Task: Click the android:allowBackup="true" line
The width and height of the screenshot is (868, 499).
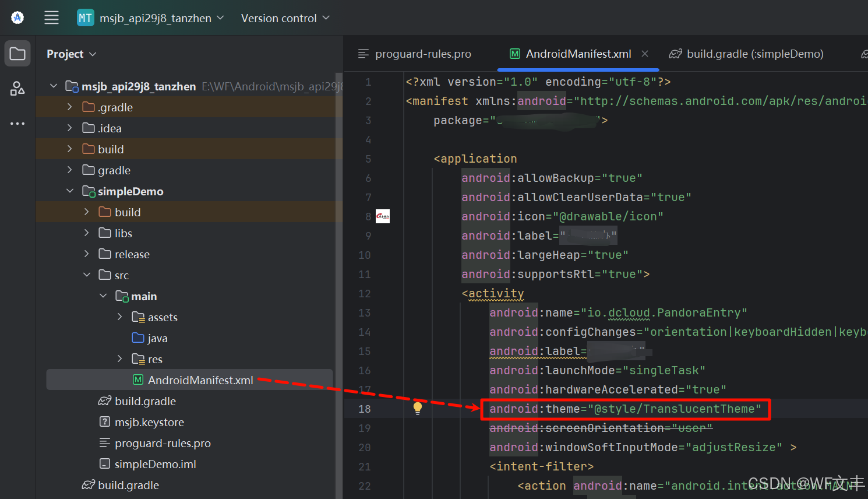Action: 552,178
